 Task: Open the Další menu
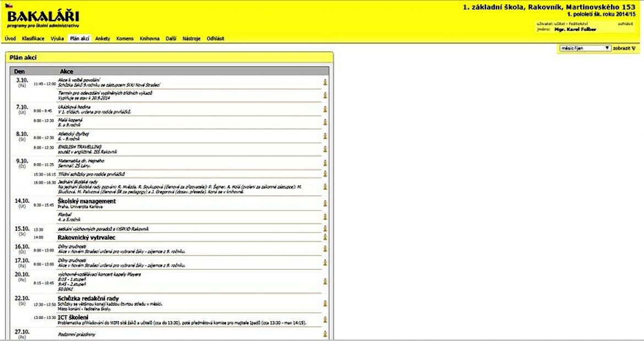tap(171, 39)
